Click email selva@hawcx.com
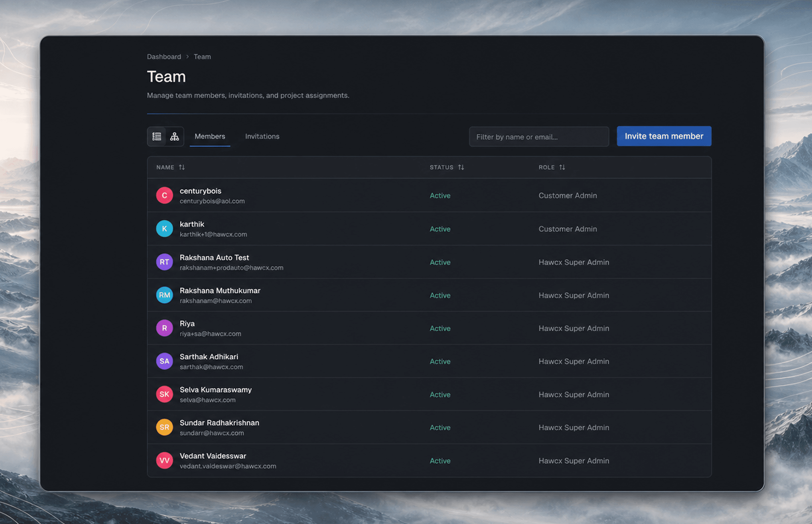Image resolution: width=812 pixels, height=524 pixels. 208,400
